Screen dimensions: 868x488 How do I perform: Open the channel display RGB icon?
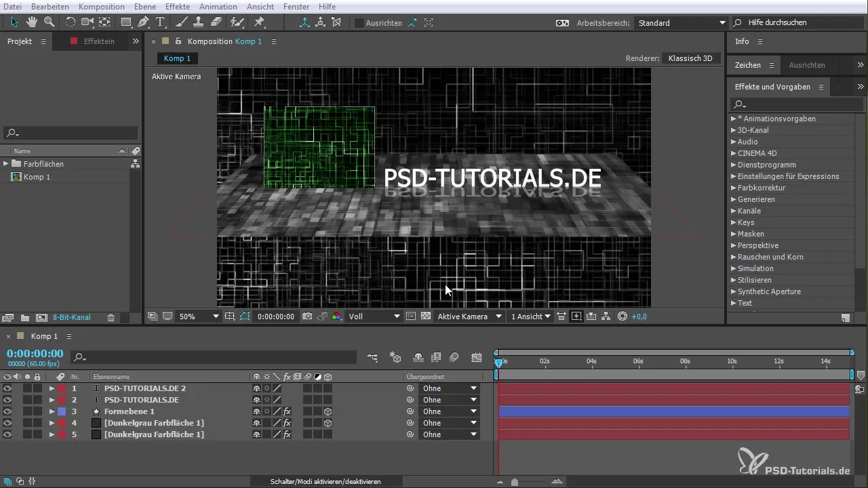(337, 317)
